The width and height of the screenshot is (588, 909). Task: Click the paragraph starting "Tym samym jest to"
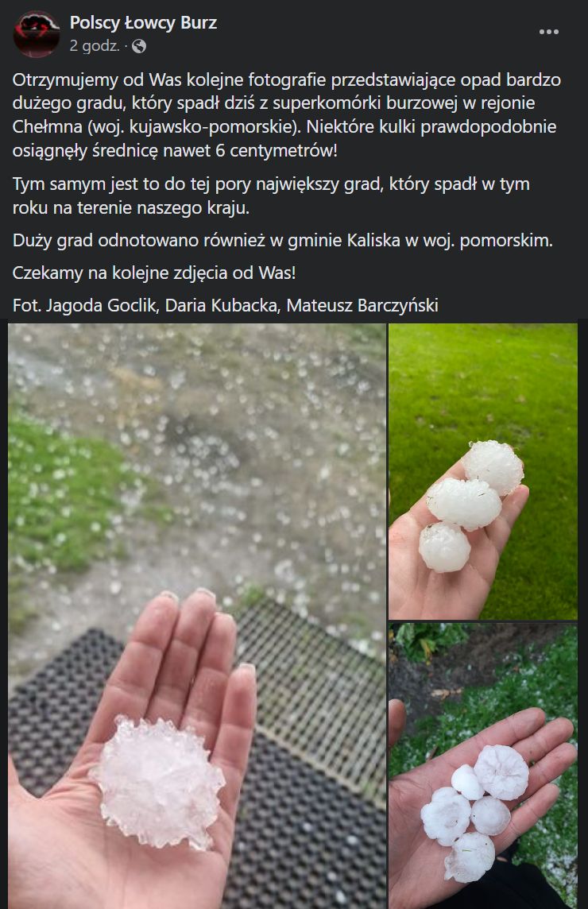(272, 195)
